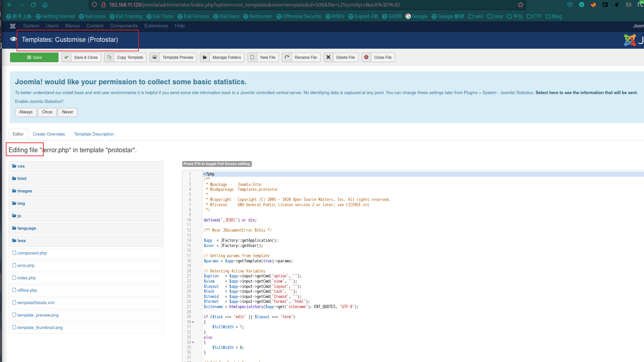This screenshot has height=362, width=644.
Task: Click 'Select here to see the information' link
Action: coord(587,93)
